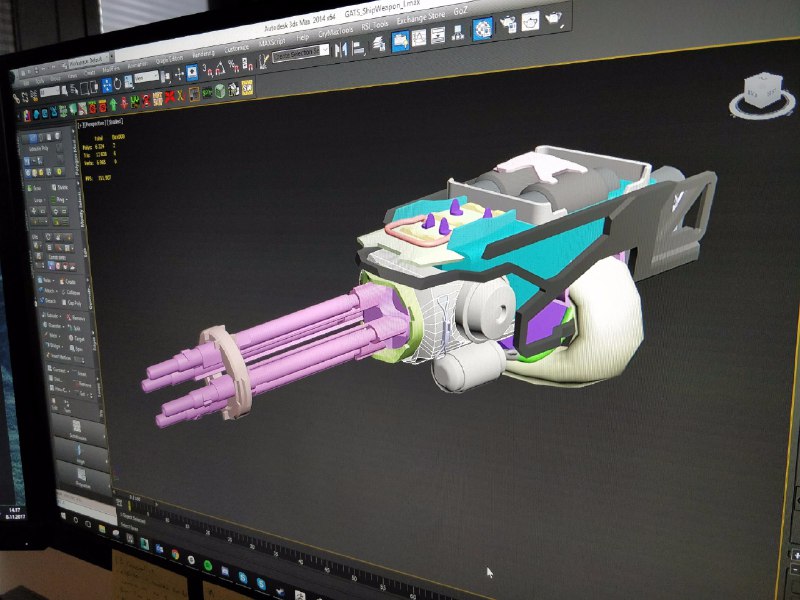Click the Unlink Selection icon
Screen dimensions: 800x600
pyautogui.click(x=26, y=96)
